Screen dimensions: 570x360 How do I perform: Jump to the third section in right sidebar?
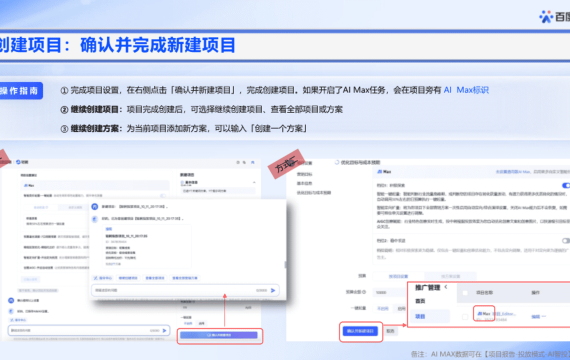pos(305,183)
